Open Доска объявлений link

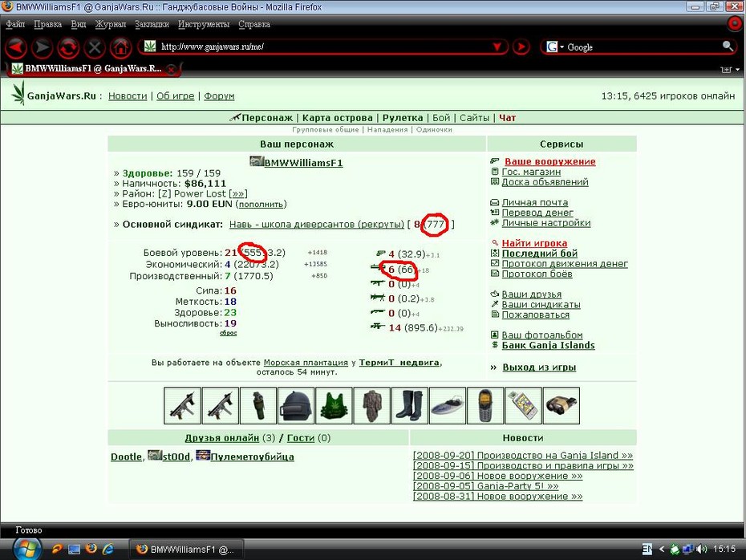pyautogui.click(x=545, y=182)
